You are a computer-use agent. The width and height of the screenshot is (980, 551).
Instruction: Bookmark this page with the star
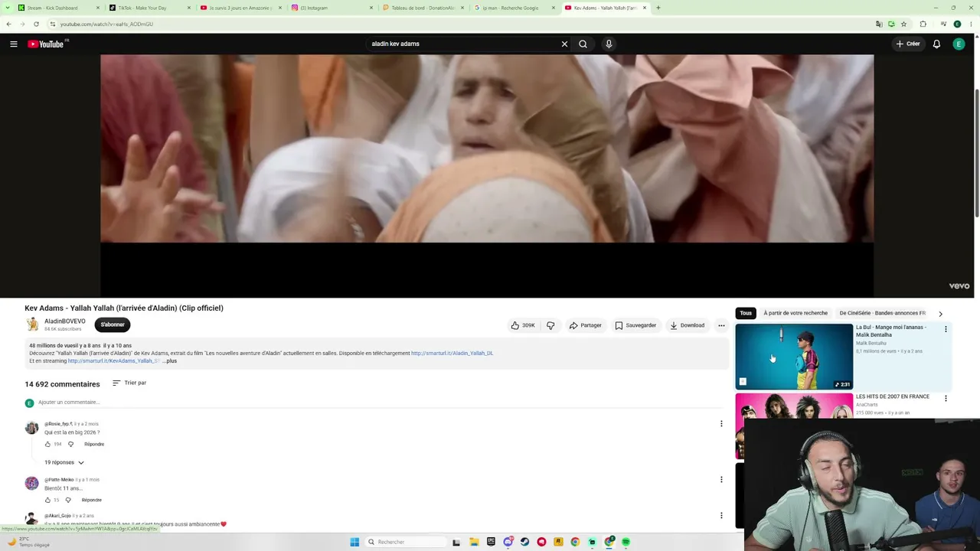pyautogui.click(x=903, y=24)
